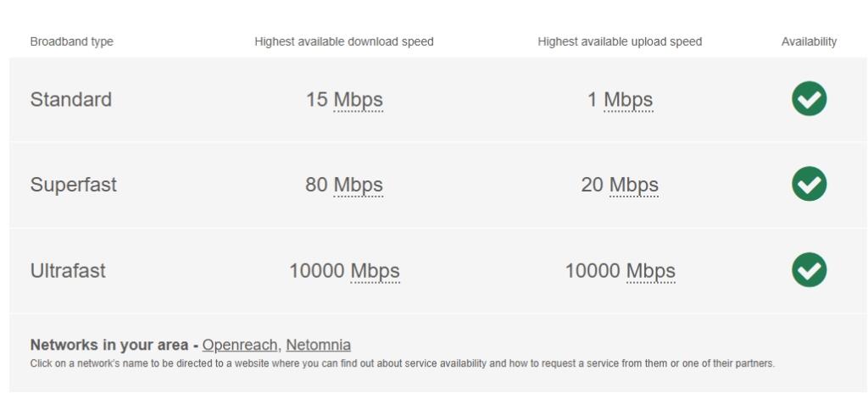Click Mbps abbreviation beside 80 download speed

tap(359, 185)
